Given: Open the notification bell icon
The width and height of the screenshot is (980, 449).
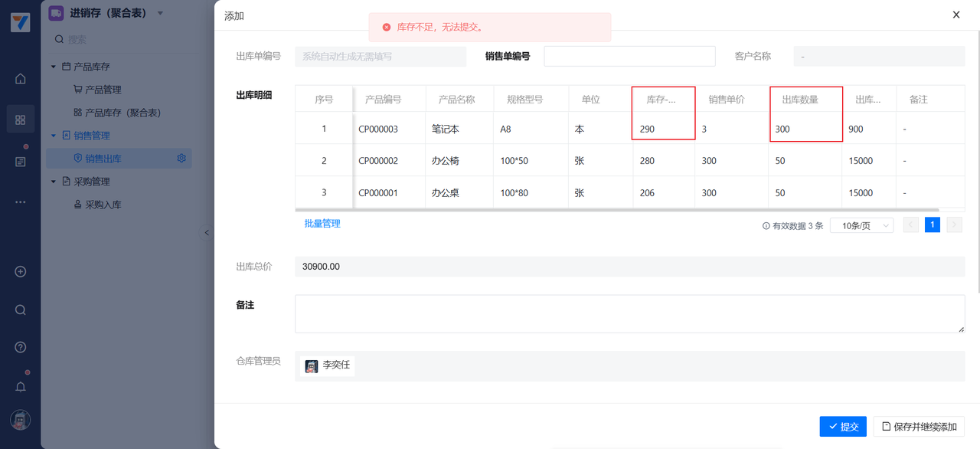Looking at the screenshot, I should (x=21, y=387).
